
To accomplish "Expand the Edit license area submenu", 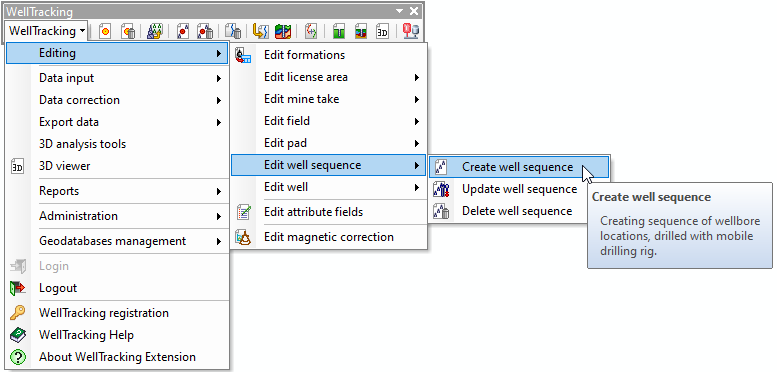I will click(329, 77).
